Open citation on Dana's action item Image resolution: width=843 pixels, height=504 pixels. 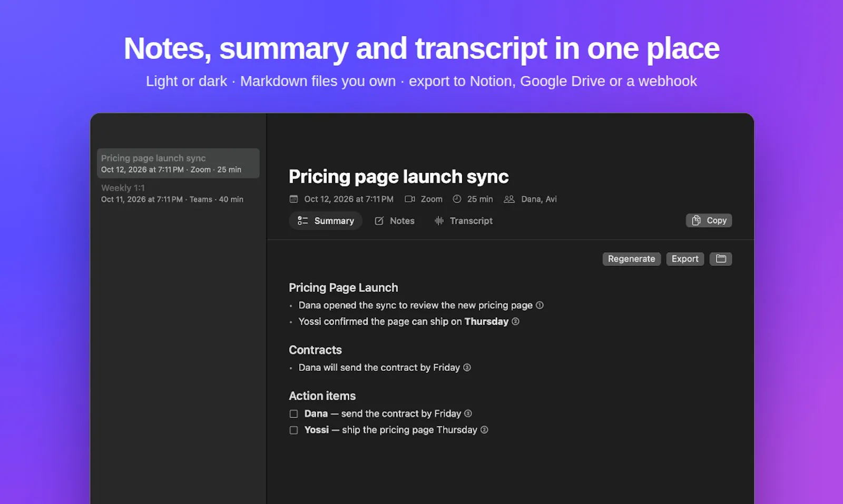(468, 414)
